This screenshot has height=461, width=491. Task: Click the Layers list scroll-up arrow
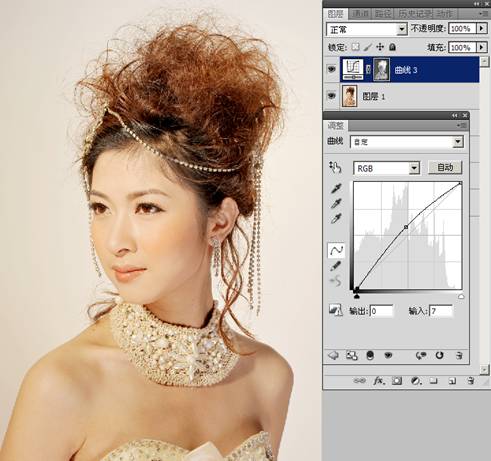pyautogui.click(x=484, y=61)
